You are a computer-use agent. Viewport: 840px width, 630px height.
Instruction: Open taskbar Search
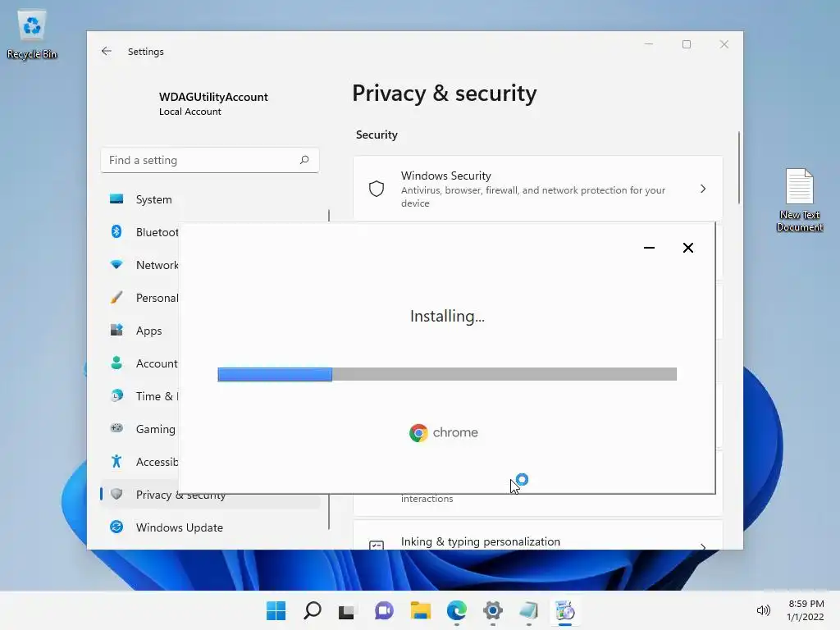click(x=313, y=610)
